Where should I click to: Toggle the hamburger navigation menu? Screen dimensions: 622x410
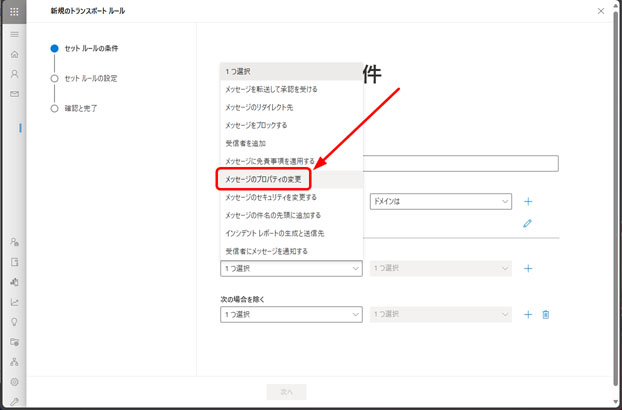(14, 34)
